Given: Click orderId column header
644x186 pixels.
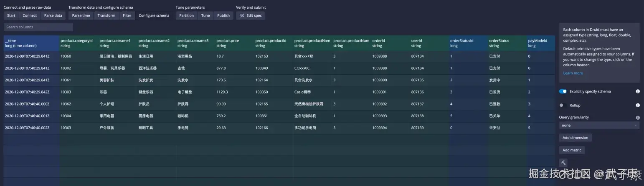Looking at the screenshot, I should point(390,43).
